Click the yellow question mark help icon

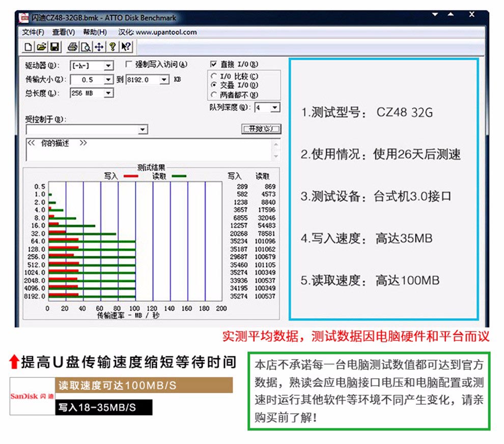(x=112, y=47)
